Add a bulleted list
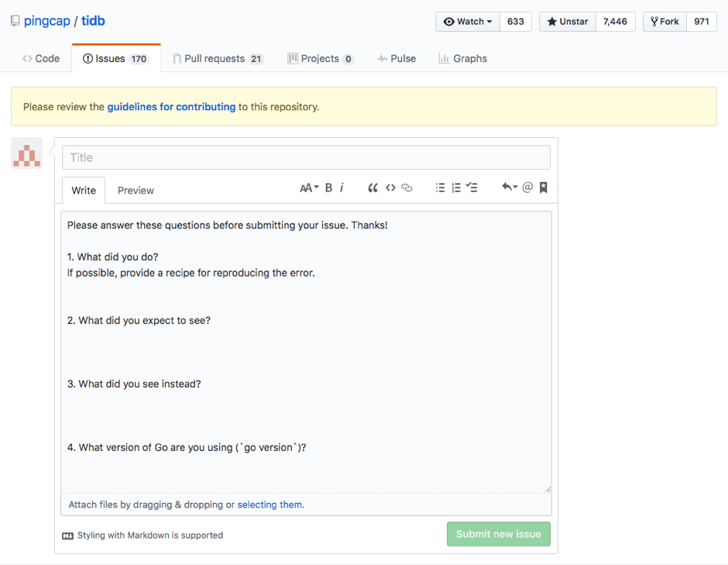728x565 pixels. [x=440, y=188]
